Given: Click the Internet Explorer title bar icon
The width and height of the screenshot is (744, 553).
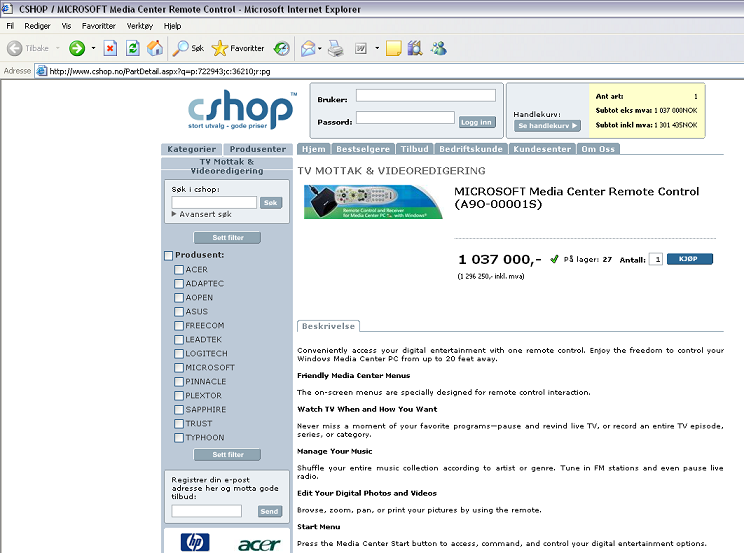Looking at the screenshot, I should click(7, 9).
